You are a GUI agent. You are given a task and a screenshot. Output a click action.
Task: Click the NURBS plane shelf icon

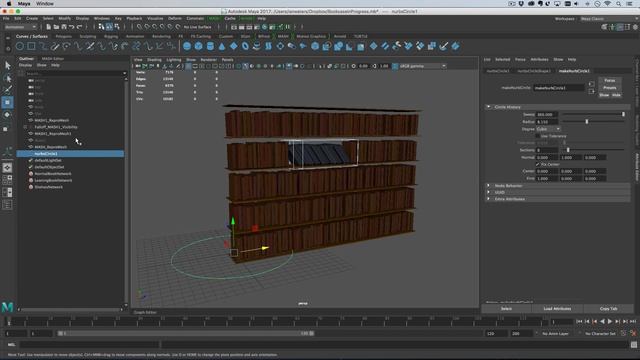(x=233, y=46)
